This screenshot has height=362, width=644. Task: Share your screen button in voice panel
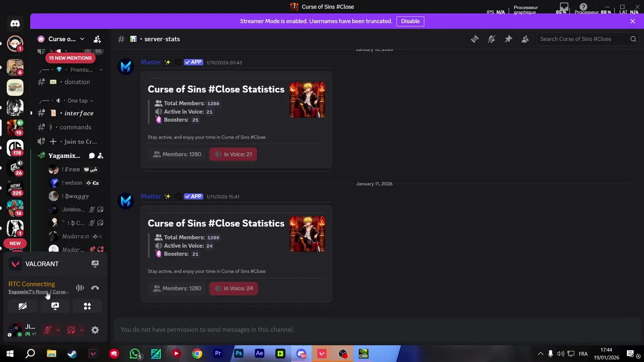point(55,306)
